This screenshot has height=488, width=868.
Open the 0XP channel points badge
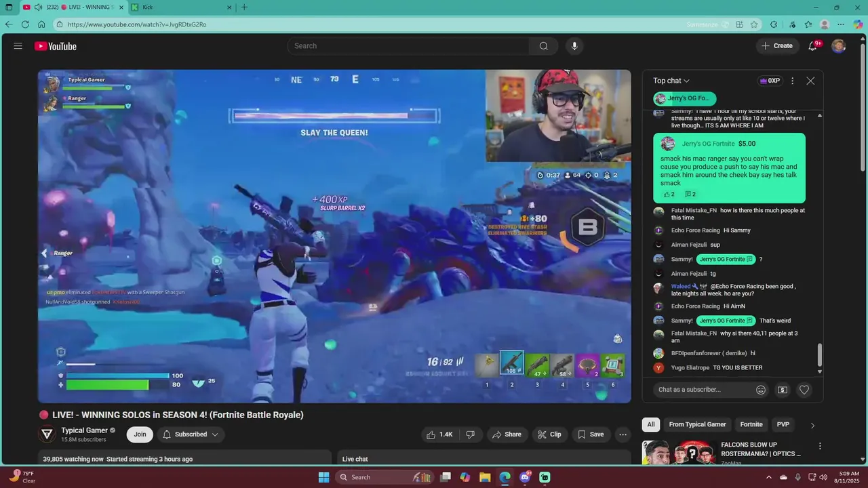770,81
